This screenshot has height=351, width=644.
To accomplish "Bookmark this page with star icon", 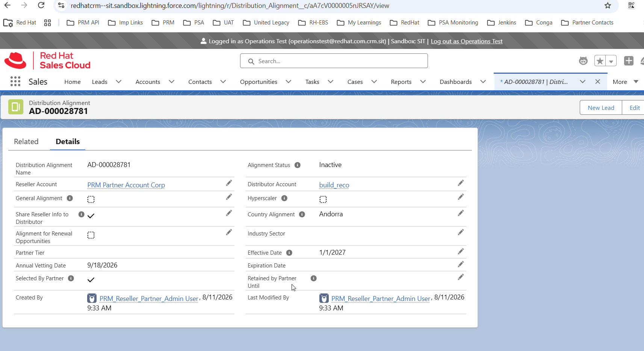I will coord(608,5).
